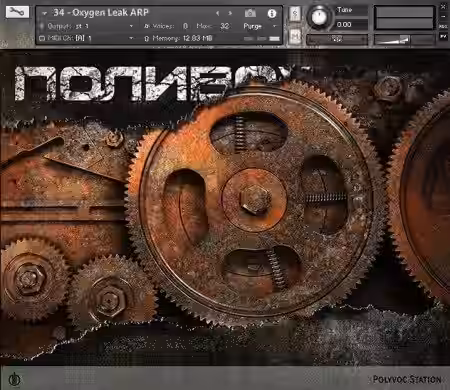This screenshot has width=450, height=390.
Task: Click the bottom-left logo emblem icon
Action: [14, 379]
